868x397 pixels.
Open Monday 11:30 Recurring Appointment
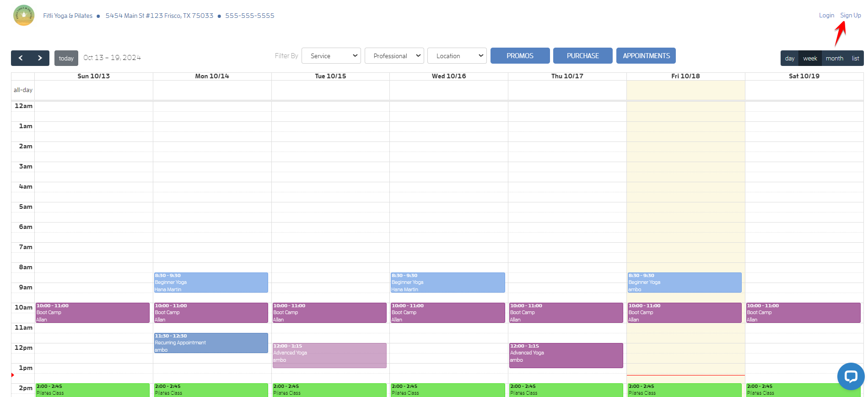coord(211,343)
